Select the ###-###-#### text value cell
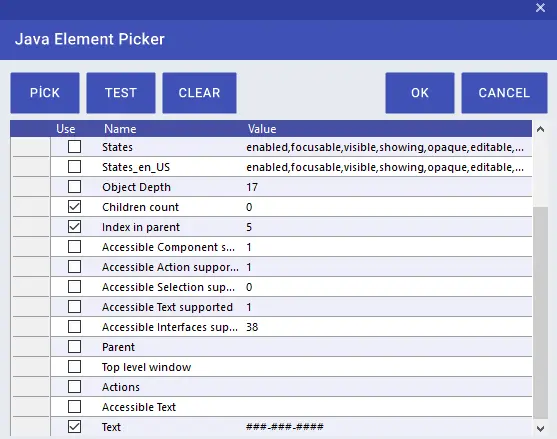 [x=389, y=427]
